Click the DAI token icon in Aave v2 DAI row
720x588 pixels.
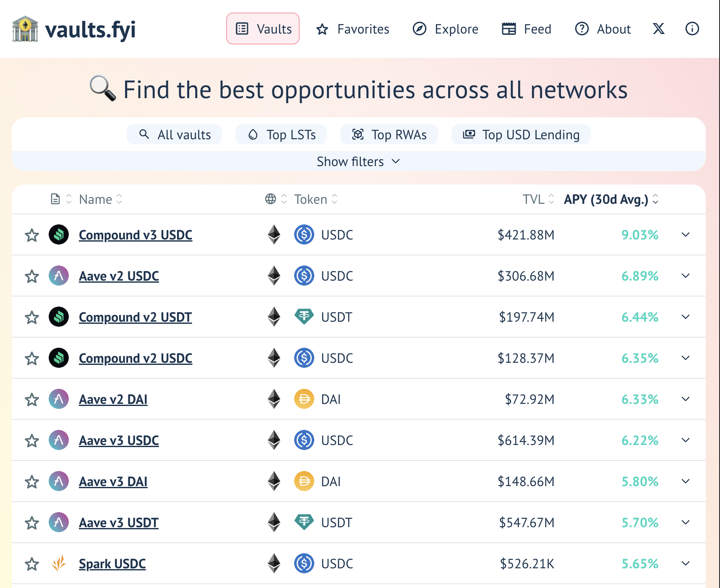point(304,399)
